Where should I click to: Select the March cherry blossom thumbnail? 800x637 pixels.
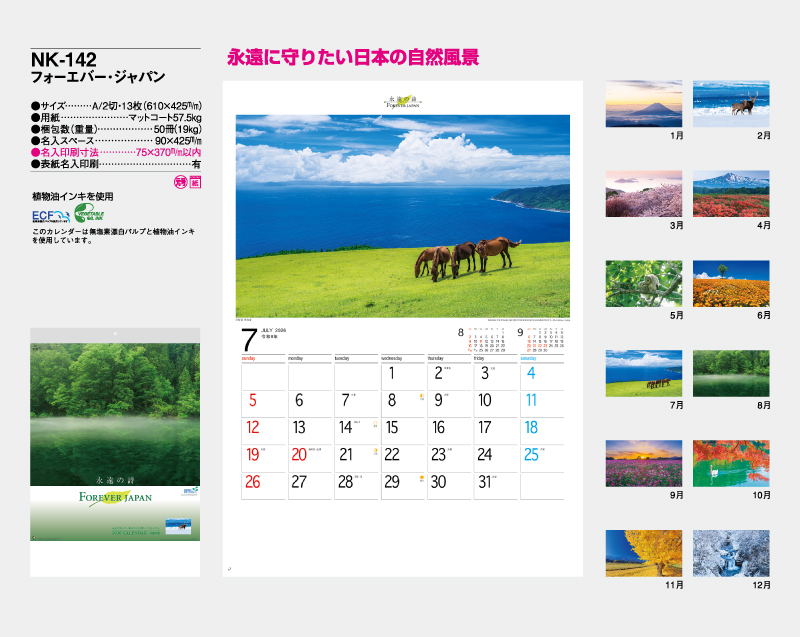644,194
